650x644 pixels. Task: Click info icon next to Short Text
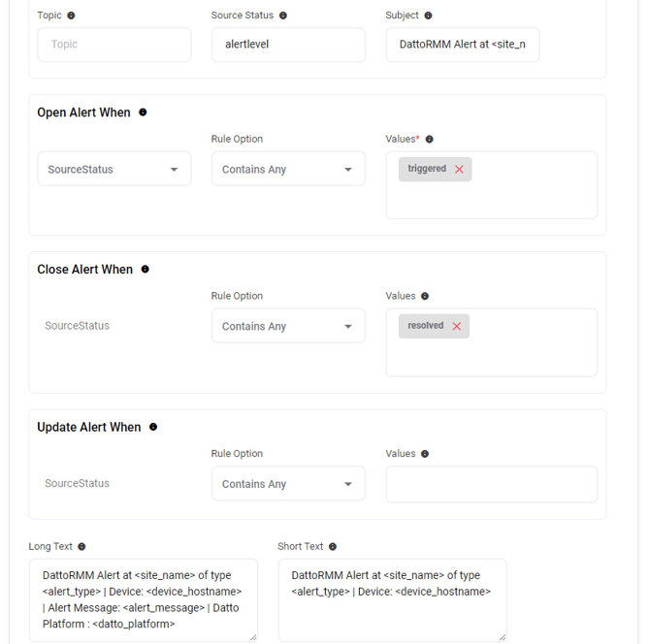click(x=333, y=547)
